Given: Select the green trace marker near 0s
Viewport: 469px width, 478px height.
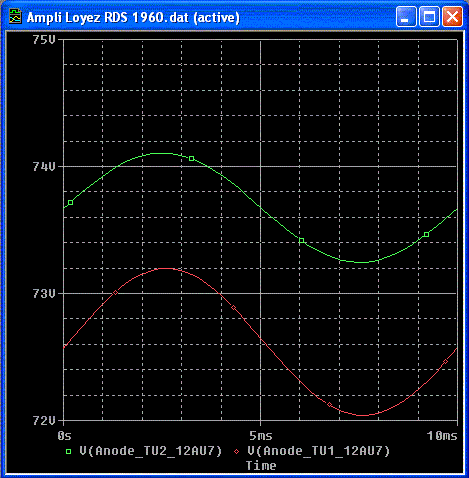Looking at the screenshot, I should coord(70,203).
